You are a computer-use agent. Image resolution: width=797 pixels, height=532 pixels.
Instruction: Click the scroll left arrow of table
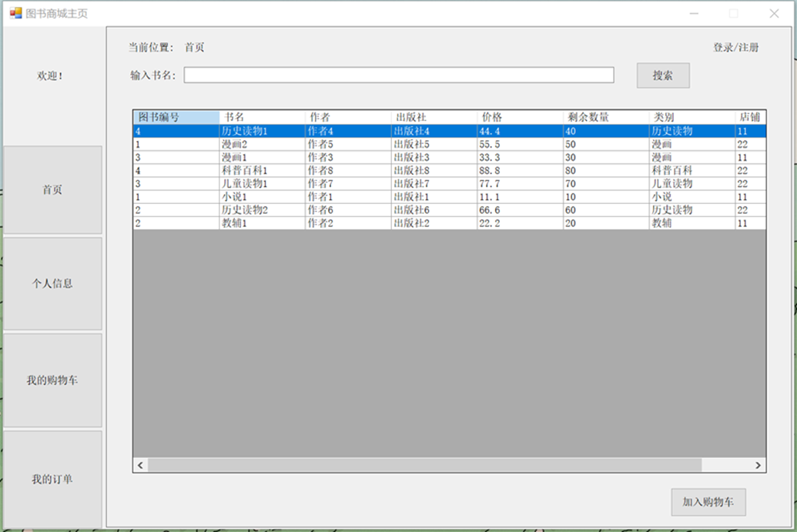click(140, 465)
